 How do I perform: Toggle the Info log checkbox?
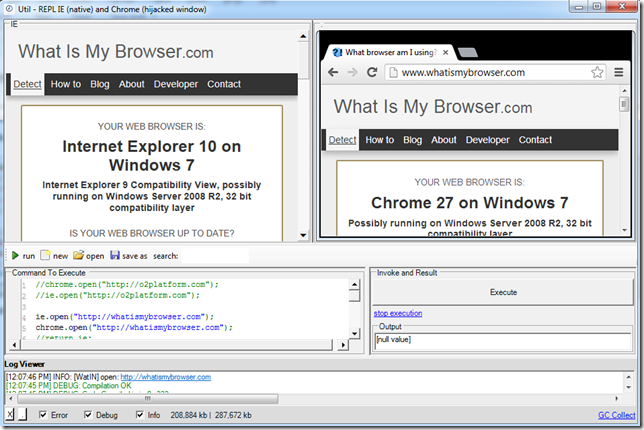point(140,415)
